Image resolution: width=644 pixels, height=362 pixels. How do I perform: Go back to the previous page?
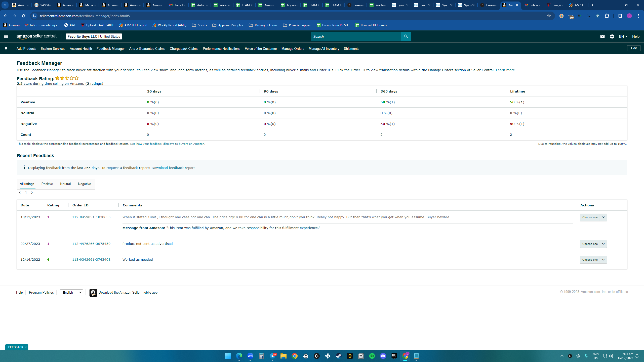tap(6, 16)
